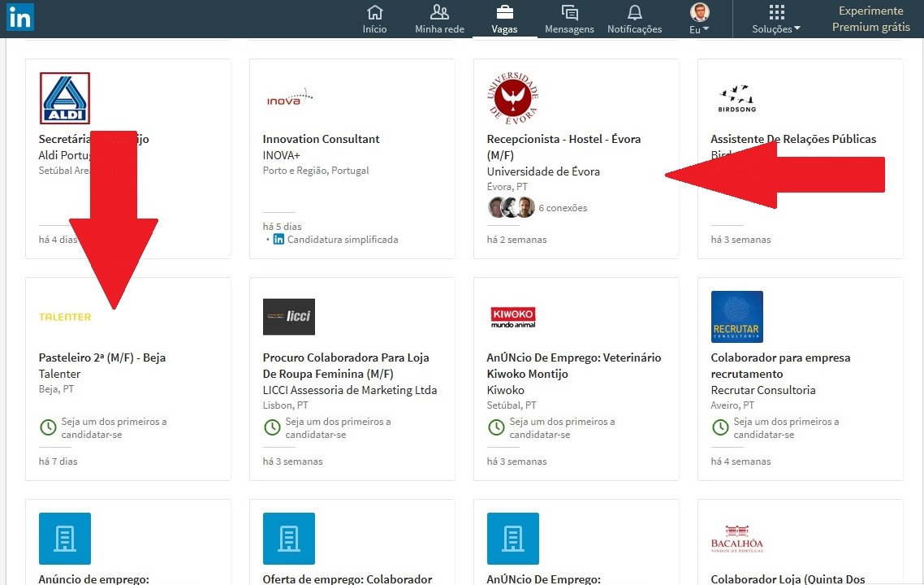Open Pasteleiro 2ª (M/F) - Beja job

[102, 357]
